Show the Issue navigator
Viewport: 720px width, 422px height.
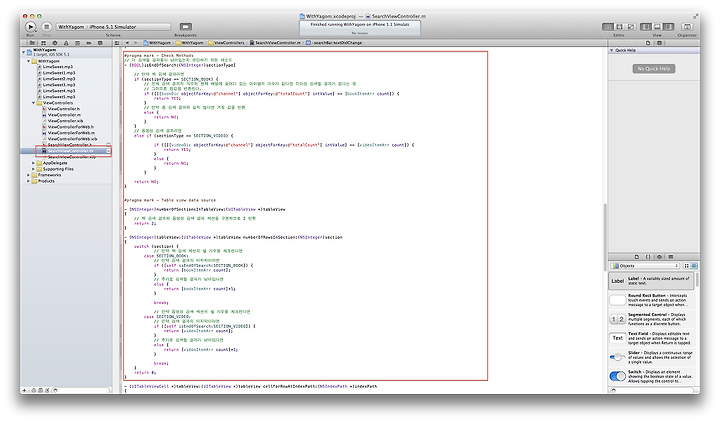pyautogui.click(x=66, y=43)
